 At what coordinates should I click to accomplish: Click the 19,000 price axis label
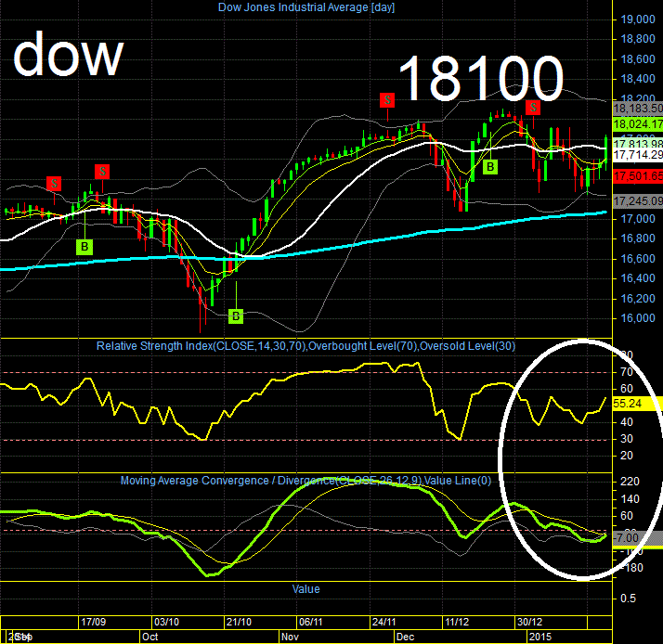(638, 19)
